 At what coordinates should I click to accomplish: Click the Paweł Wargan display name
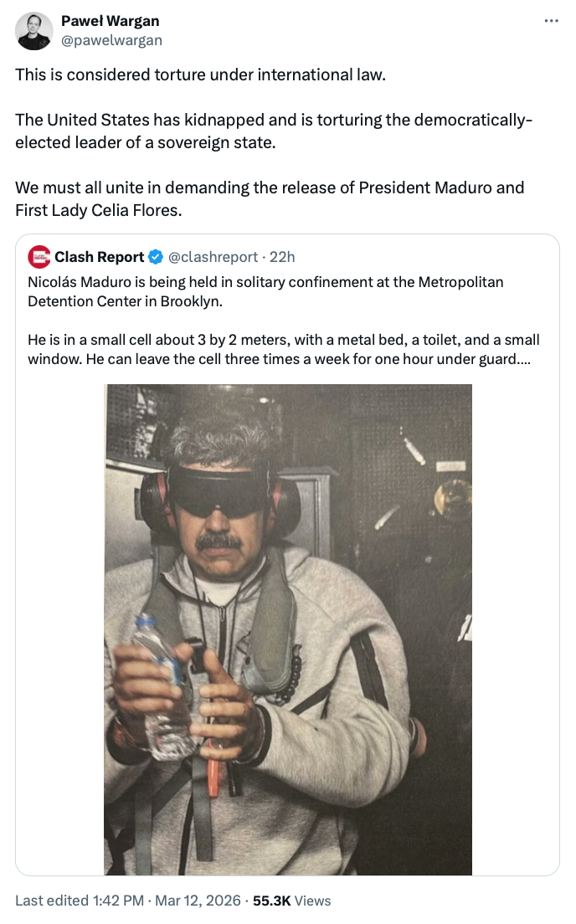pyautogui.click(x=111, y=21)
